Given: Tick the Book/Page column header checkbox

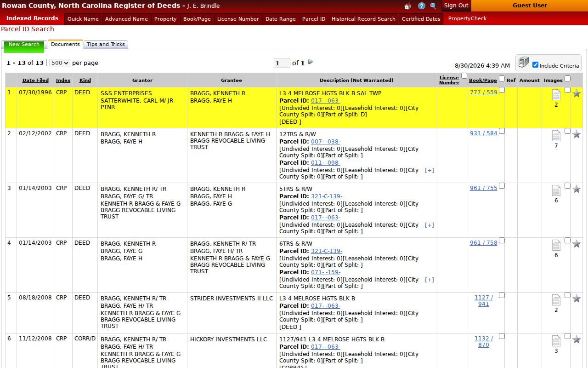Looking at the screenshot, I should (x=502, y=79).
